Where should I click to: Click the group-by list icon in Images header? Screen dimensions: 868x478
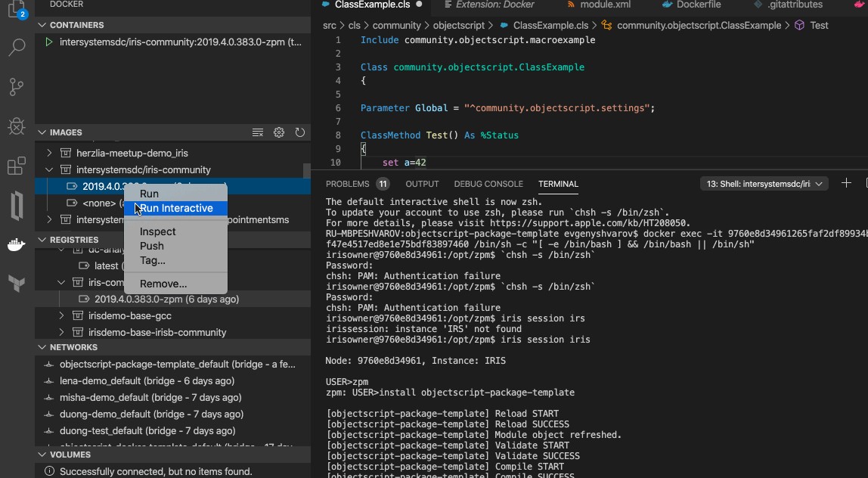pos(258,132)
